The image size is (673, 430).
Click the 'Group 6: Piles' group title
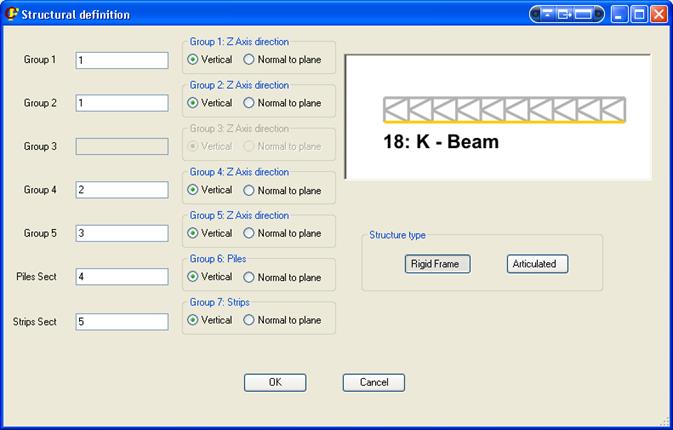click(218, 259)
